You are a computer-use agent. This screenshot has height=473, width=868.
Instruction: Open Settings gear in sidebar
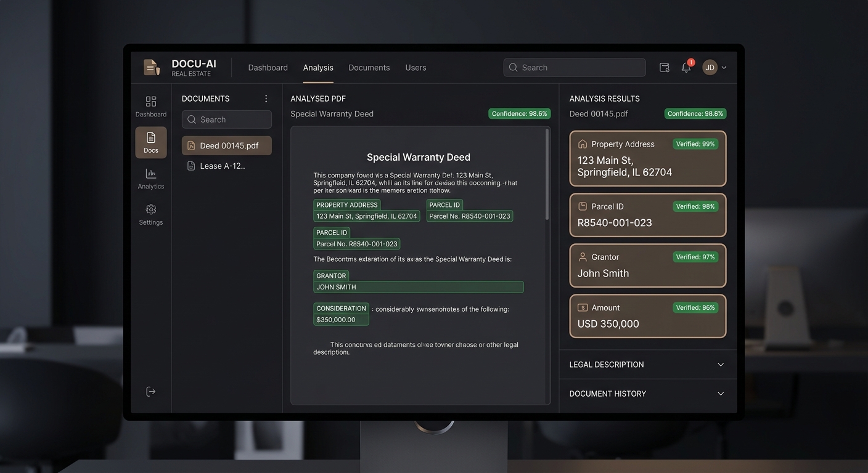coord(151,214)
